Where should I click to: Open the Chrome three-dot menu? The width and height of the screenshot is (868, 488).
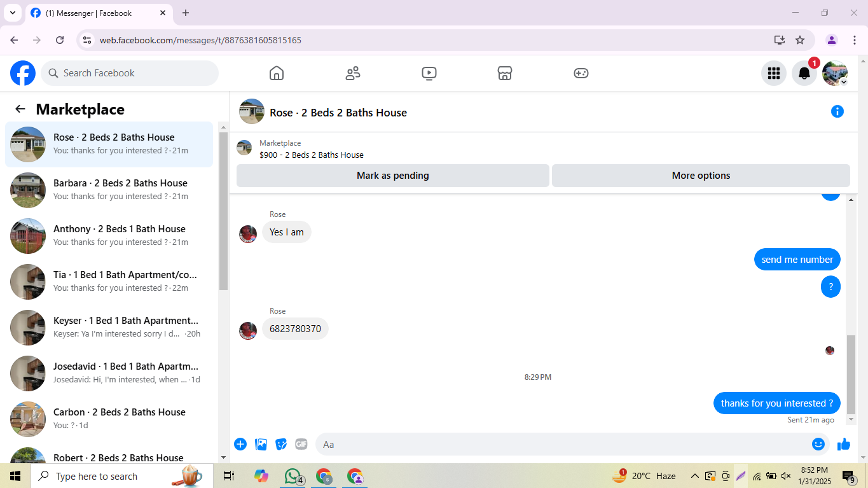[853, 40]
